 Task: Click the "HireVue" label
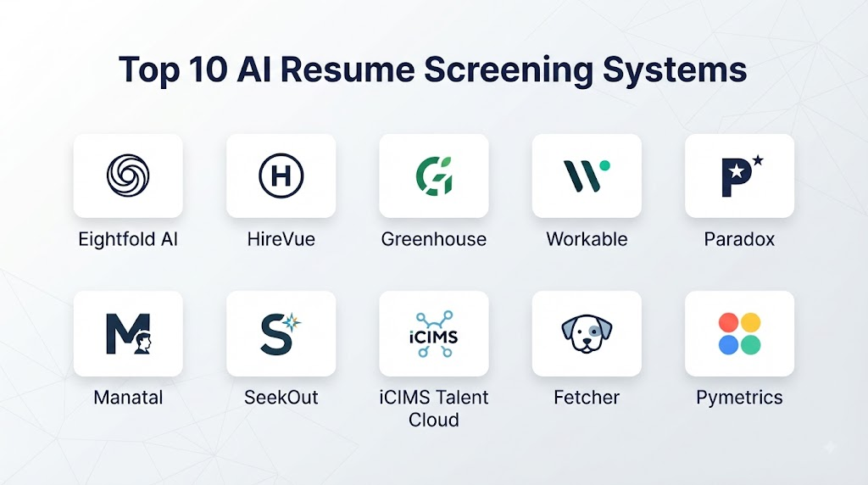[281, 239]
